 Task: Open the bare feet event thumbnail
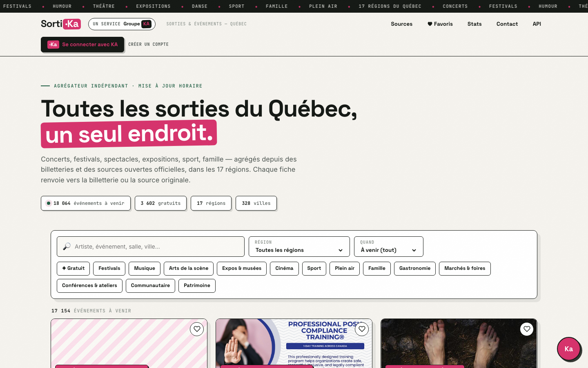[x=459, y=343]
